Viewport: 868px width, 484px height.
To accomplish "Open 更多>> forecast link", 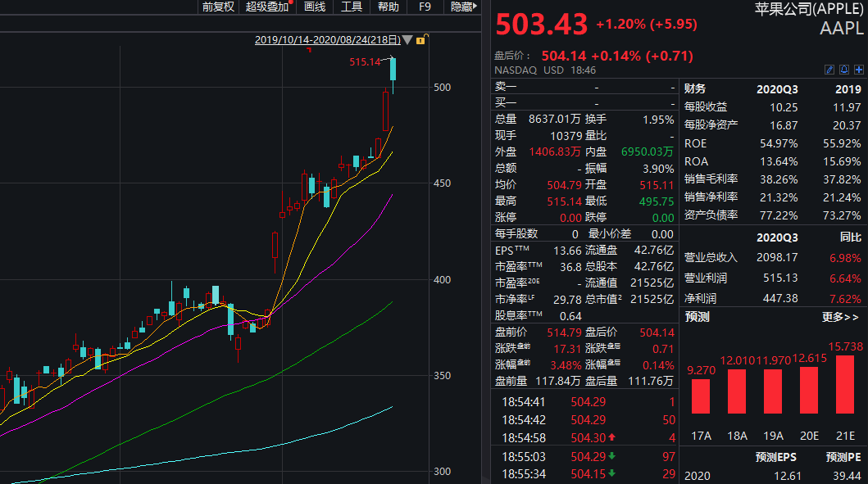I will pyautogui.click(x=840, y=317).
